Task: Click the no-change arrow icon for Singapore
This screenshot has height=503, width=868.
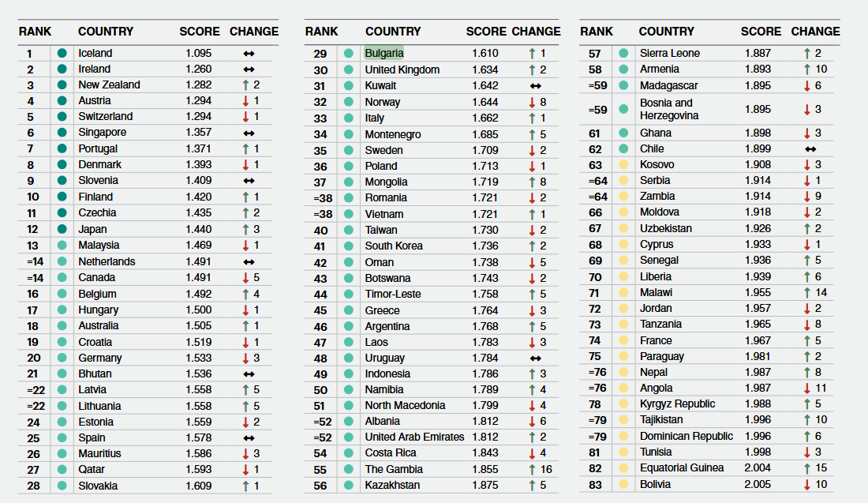Action: click(x=249, y=133)
